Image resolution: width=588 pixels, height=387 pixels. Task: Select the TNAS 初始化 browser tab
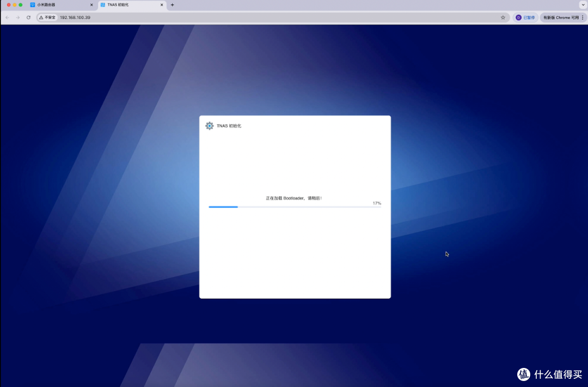[x=132, y=5]
